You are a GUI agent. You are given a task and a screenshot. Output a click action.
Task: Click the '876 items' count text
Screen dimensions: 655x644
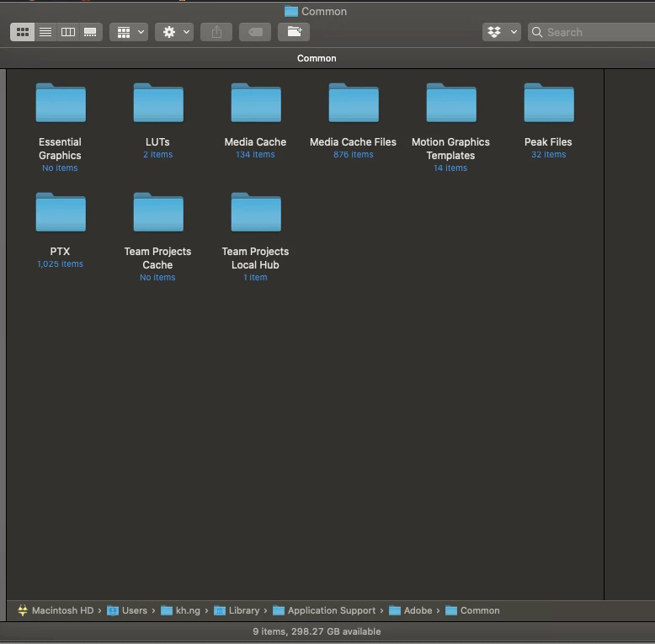(x=354, y=155)
